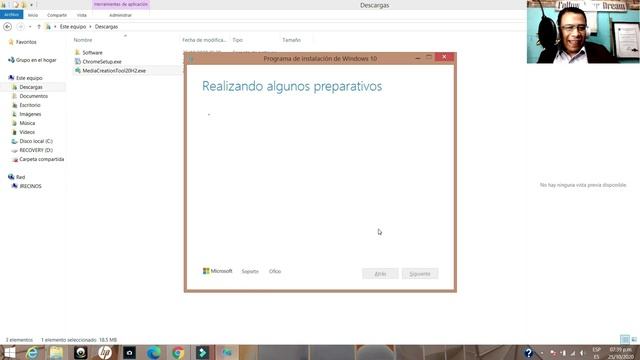Click the Soporte link in the installer

(250, 271)
